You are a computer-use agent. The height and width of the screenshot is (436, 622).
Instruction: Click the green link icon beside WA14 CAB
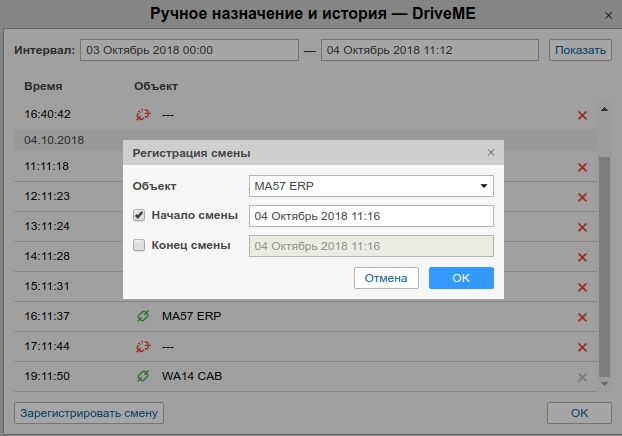[x=142, y=377]
